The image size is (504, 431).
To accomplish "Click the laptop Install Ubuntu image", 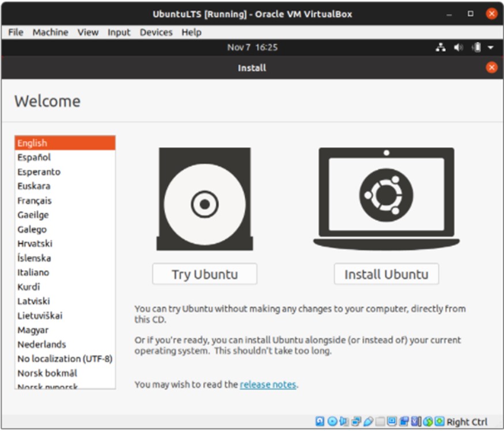I will [x=386, y=198].
